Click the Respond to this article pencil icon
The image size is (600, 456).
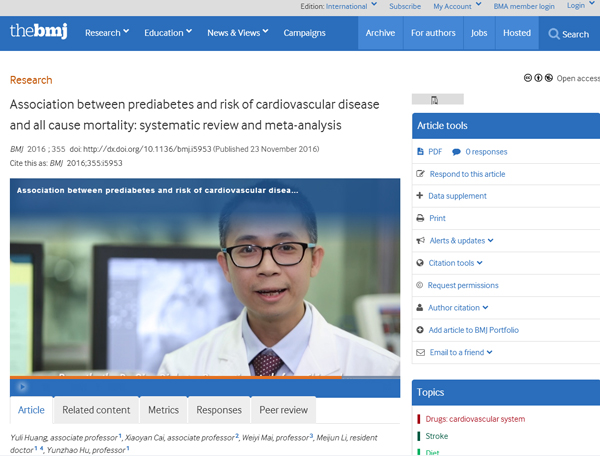(419, 174)
